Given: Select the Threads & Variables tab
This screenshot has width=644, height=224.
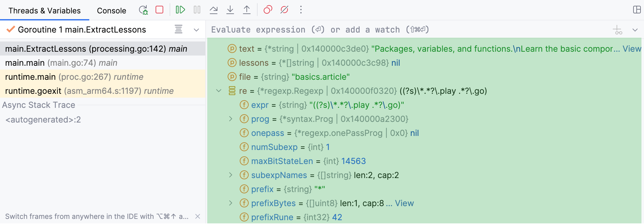Looking at the screenshot, I should [44, 11].
